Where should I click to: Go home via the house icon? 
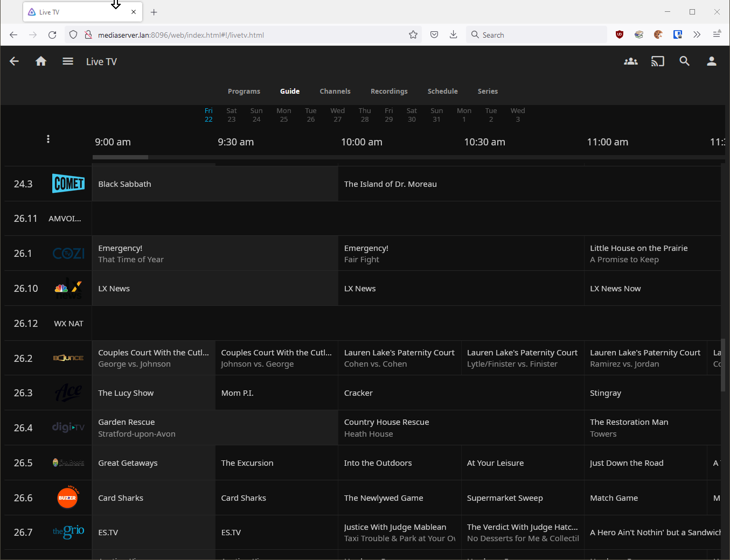[41, 61]
